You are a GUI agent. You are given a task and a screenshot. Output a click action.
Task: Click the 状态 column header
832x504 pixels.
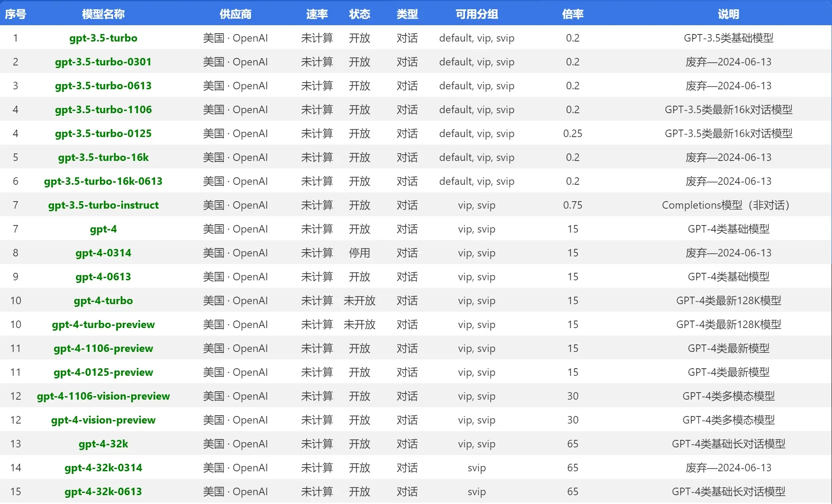tap(359, 14)
